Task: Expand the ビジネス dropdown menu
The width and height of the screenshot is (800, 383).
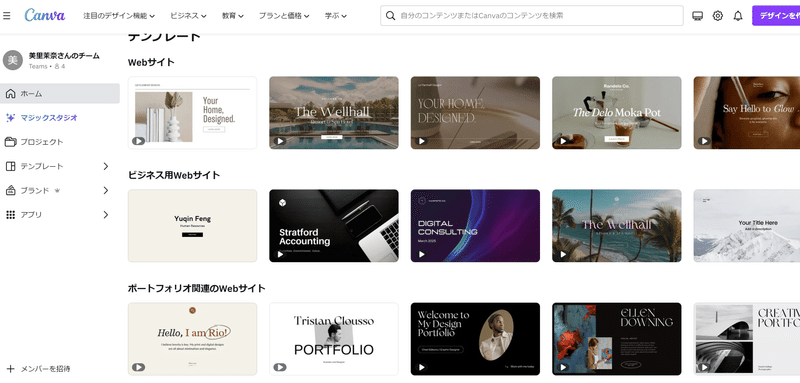Action: click(188, 16)
